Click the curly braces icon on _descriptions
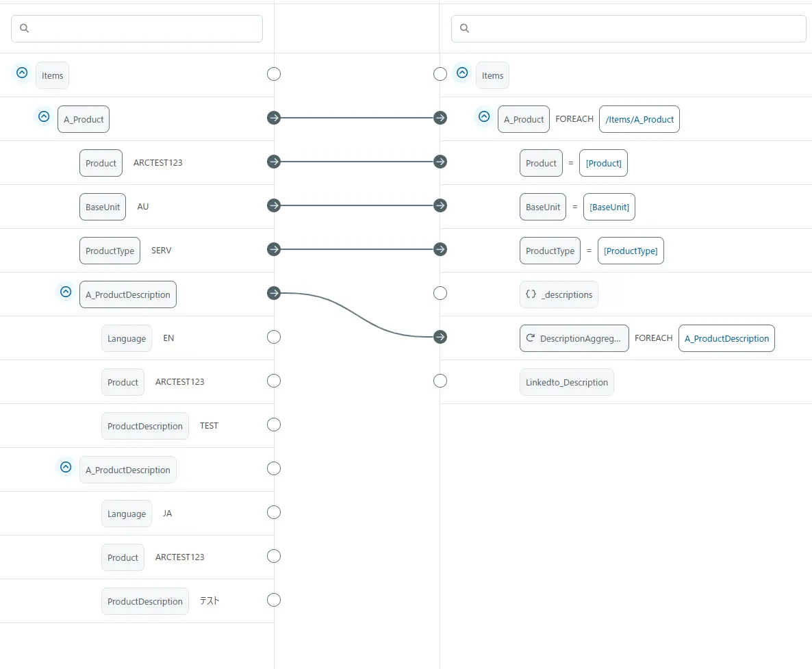The image size is (812, 669). pyautogui.click(x=531, y=294)
